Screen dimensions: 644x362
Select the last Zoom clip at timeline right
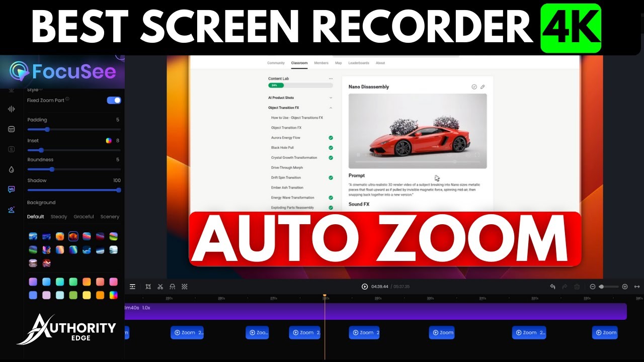605,332
